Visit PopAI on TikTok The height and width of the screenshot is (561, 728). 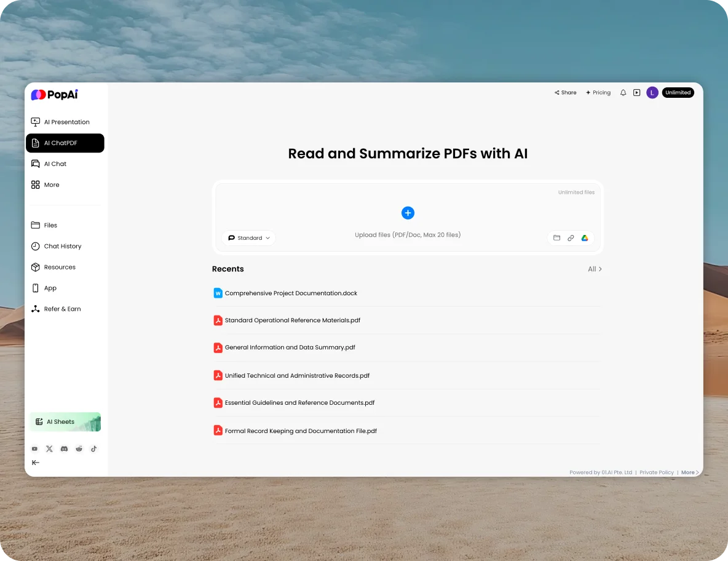click(93, 448)
